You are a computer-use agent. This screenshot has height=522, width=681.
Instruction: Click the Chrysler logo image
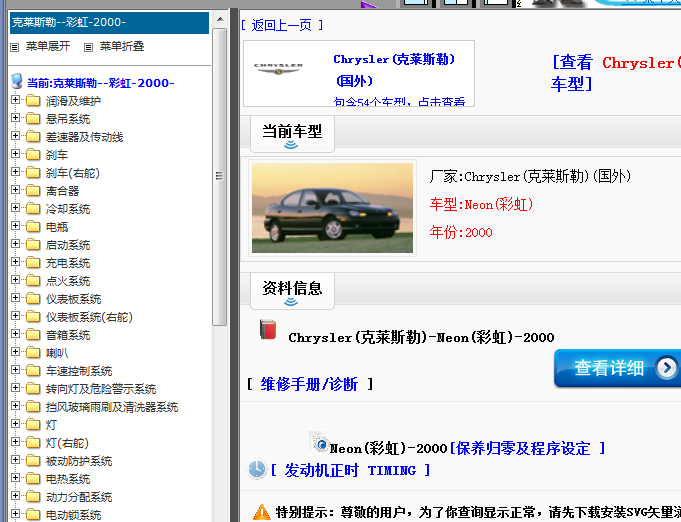[278, 68]
